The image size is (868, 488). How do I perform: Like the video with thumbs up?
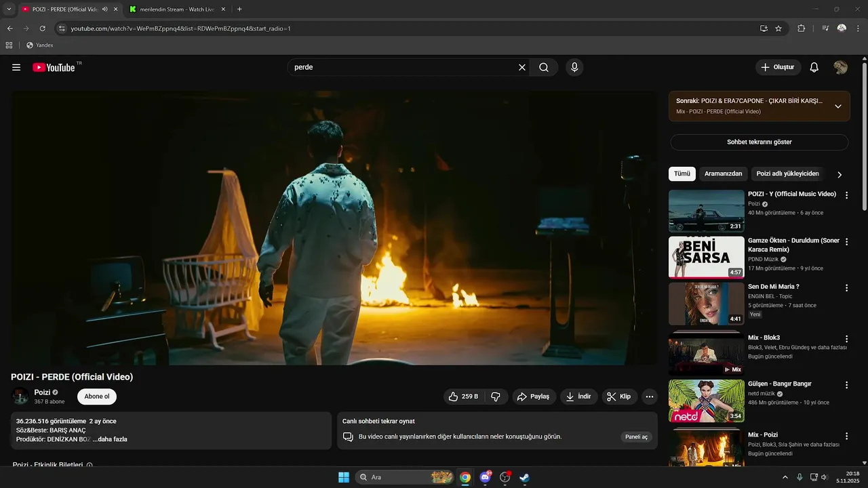(464, 396)
